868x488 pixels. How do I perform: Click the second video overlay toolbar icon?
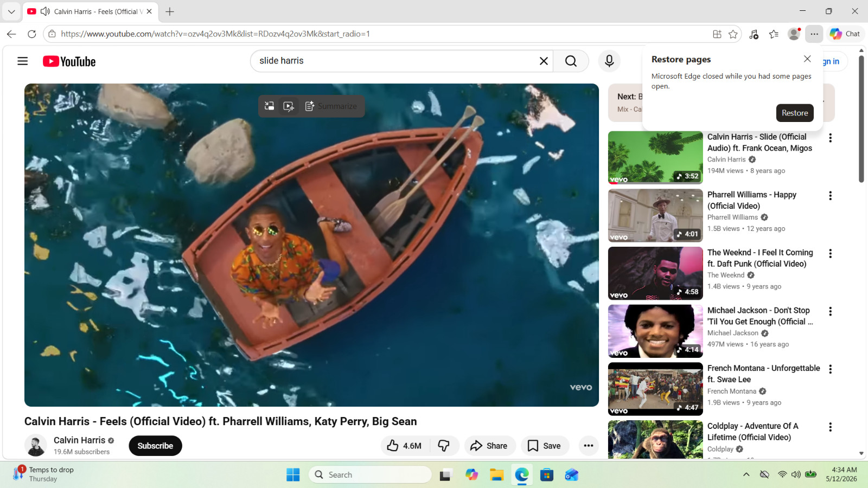289,106
